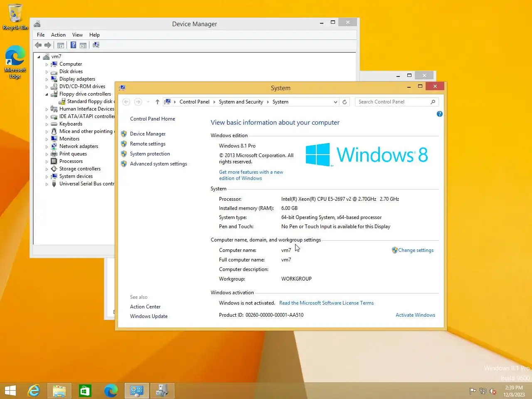Toggle the action pane icon in Device Manager
This screenshot has height=399, width=532.
point(83,45)
